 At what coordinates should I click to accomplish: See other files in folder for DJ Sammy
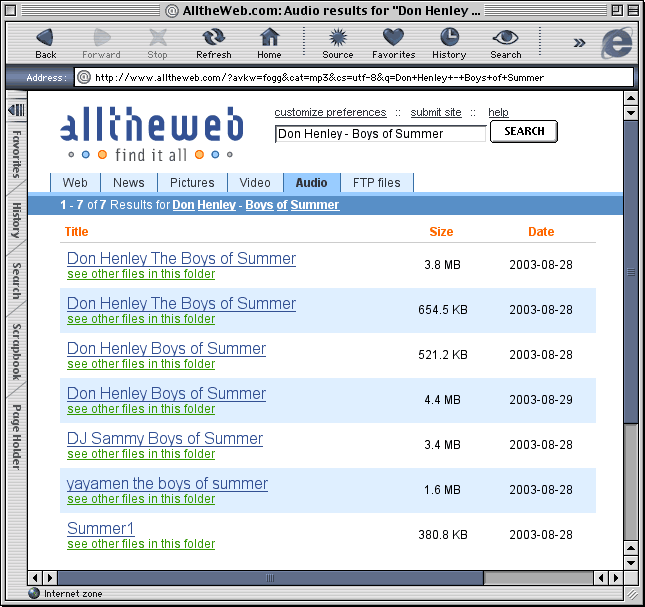[141, 454]
